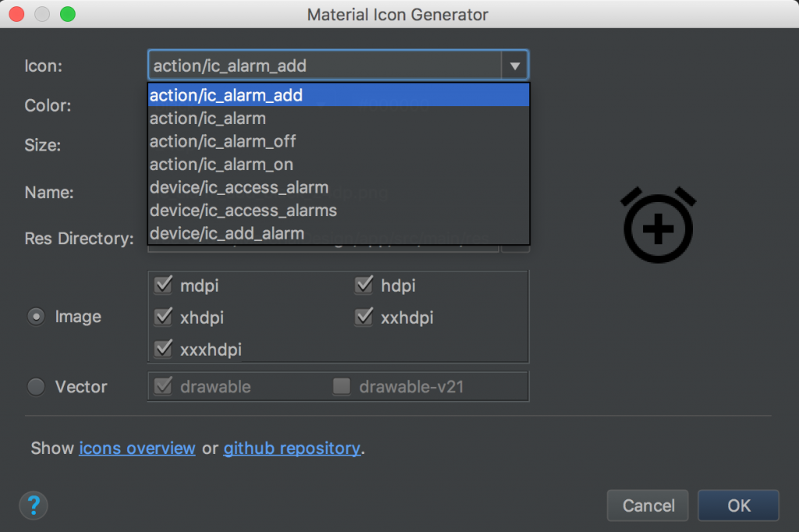
Task: Click the blue help question mark icon
Action: 34,505
